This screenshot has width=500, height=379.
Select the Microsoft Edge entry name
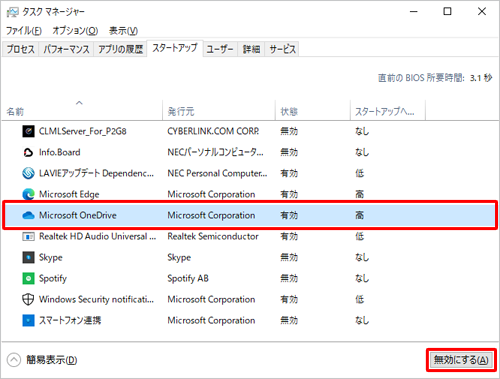pos(69,194)
